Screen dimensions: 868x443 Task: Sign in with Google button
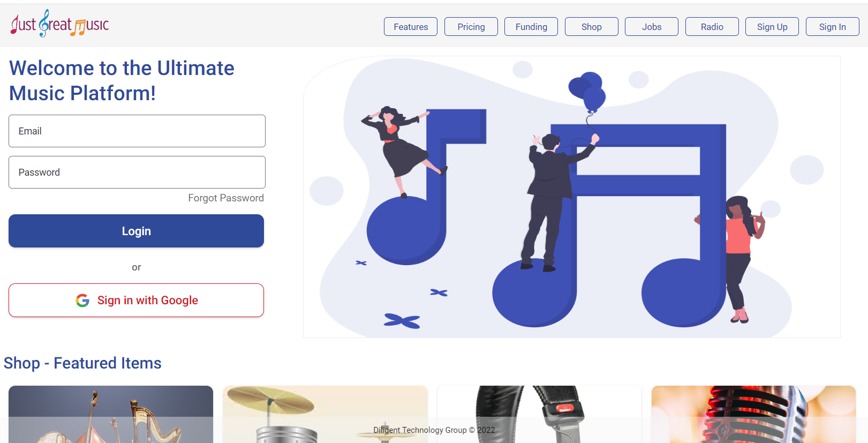[x=136, y=301]
